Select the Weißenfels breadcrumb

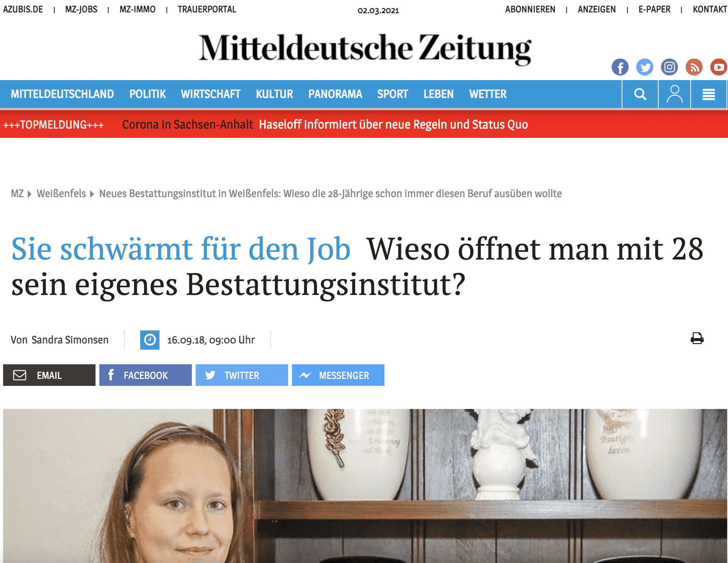[x=61, y=193]
